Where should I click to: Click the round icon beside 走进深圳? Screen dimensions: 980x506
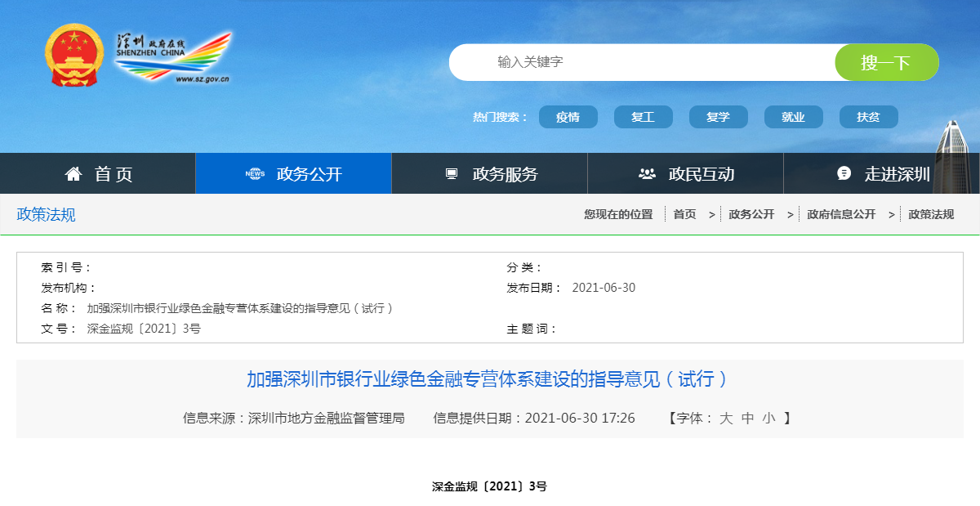pos(844,174)
